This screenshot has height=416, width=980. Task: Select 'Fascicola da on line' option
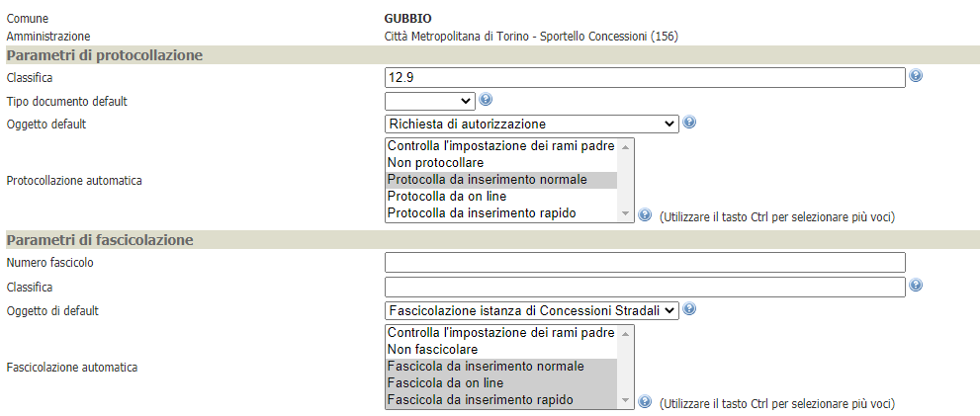[445, 382]
